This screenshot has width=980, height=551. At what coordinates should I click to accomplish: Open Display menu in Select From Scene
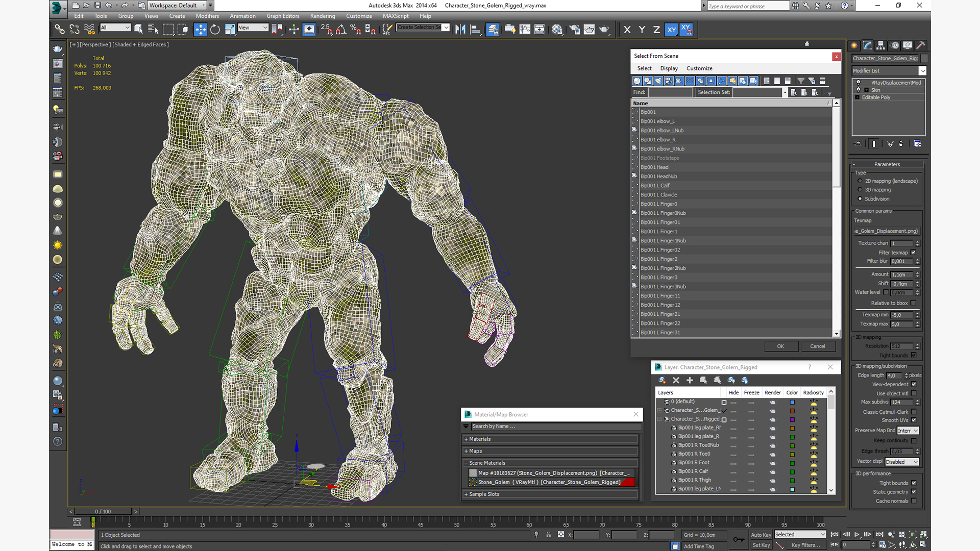tap(669, 68)
